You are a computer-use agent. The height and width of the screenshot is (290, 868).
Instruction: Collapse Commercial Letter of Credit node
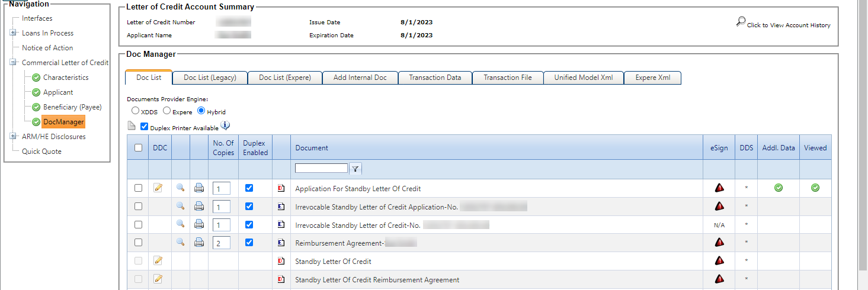[13, 63]
